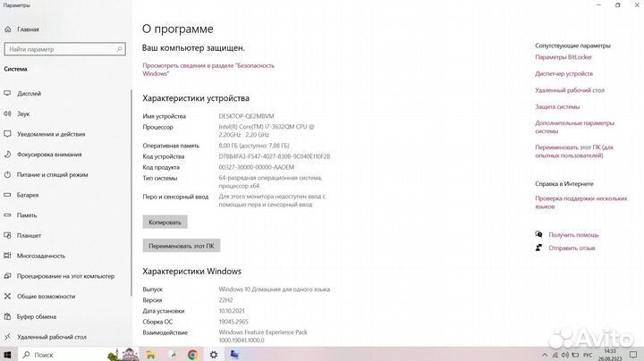This screenshot has height=361, width=644.
Task: Click the Копировать button
Action: tap(165, 222)
